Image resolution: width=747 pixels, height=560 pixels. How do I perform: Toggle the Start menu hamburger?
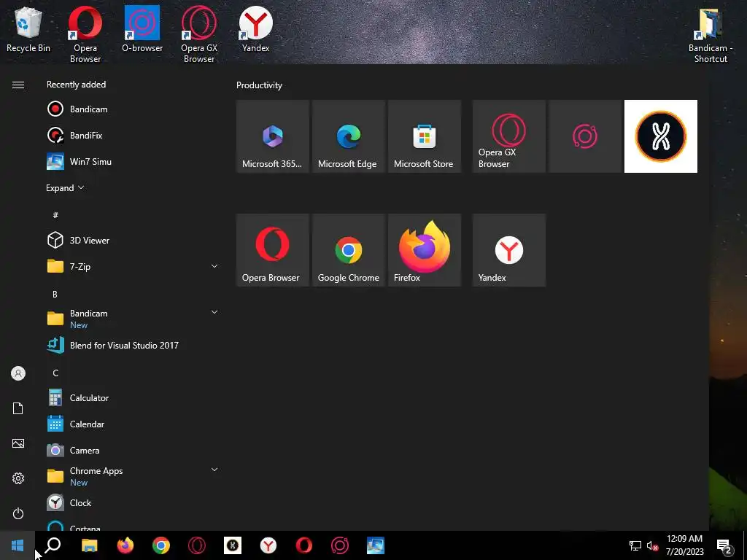(18, 85)
